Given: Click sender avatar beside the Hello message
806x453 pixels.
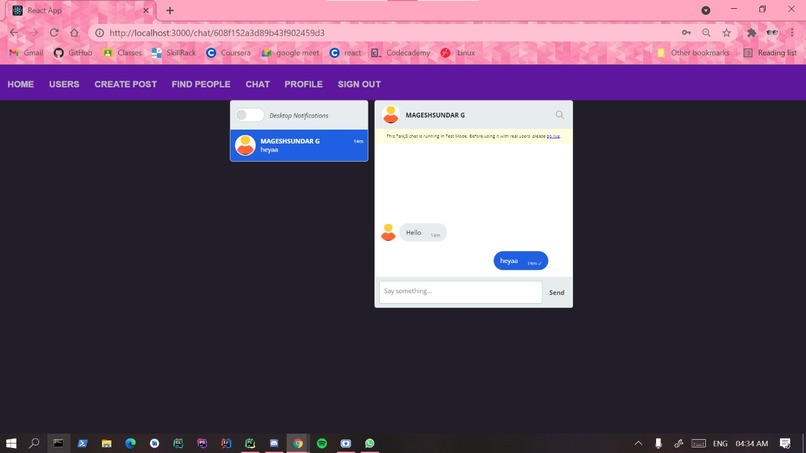Looking at the screenshot, I should [x=388, y=232].
